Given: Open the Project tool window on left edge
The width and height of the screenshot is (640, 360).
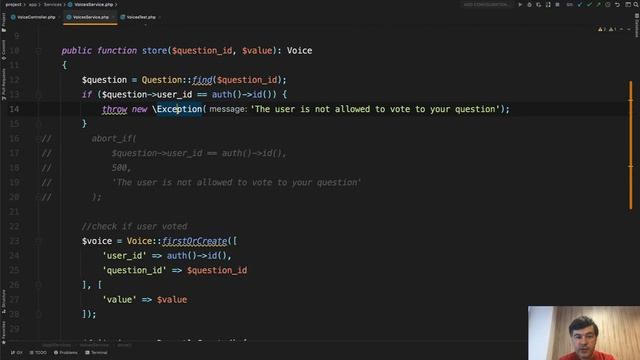Looking at the screenshot, I should 4,22.
